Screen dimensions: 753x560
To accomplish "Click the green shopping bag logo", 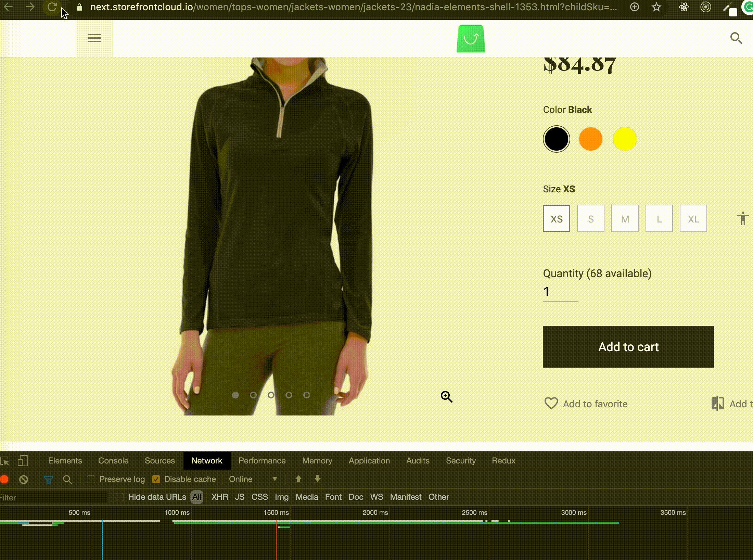I will point(471,39).
